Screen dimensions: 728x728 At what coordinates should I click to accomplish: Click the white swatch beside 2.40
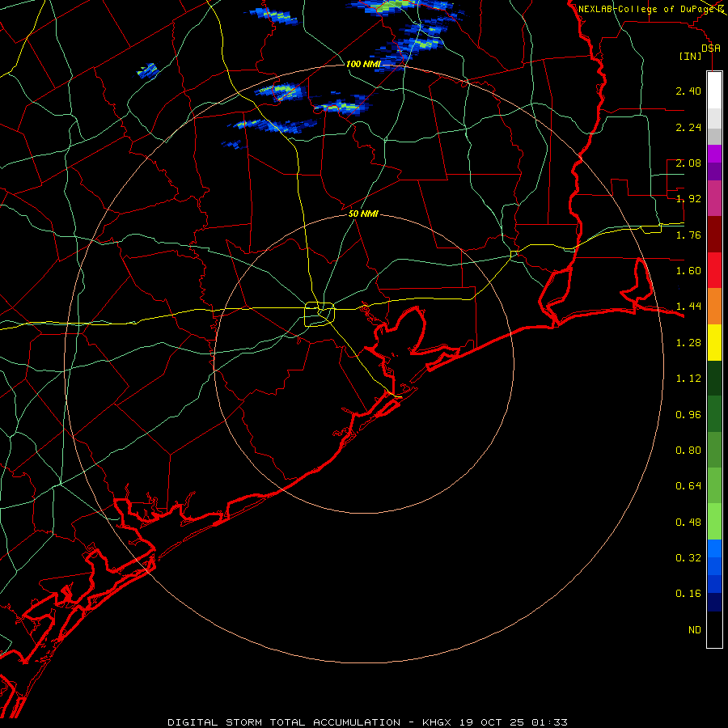(714, 91)
